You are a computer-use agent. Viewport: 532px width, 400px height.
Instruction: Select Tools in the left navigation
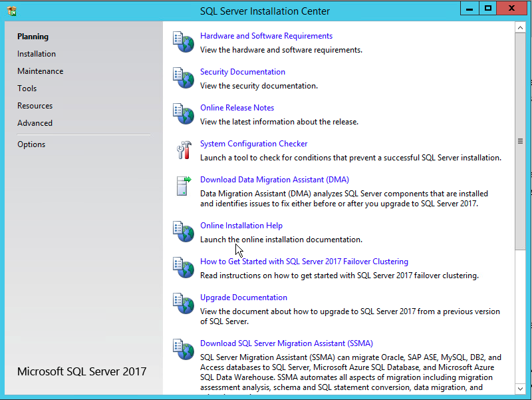[x=27, y=89]
